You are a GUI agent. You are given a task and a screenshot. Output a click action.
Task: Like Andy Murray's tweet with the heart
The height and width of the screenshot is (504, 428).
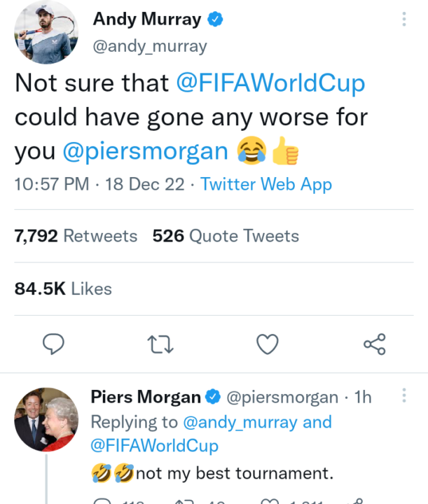coord(268,344)
